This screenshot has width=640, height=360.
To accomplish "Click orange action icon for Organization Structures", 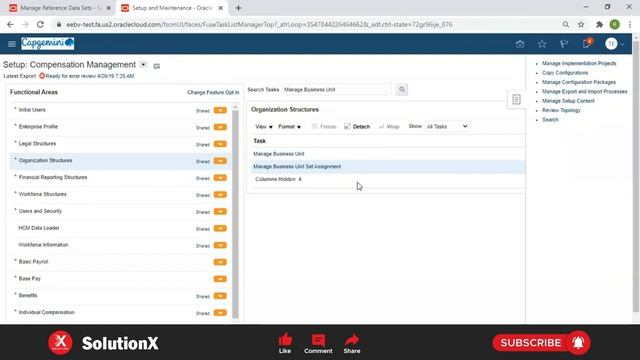I will click(x=220, y=161).
